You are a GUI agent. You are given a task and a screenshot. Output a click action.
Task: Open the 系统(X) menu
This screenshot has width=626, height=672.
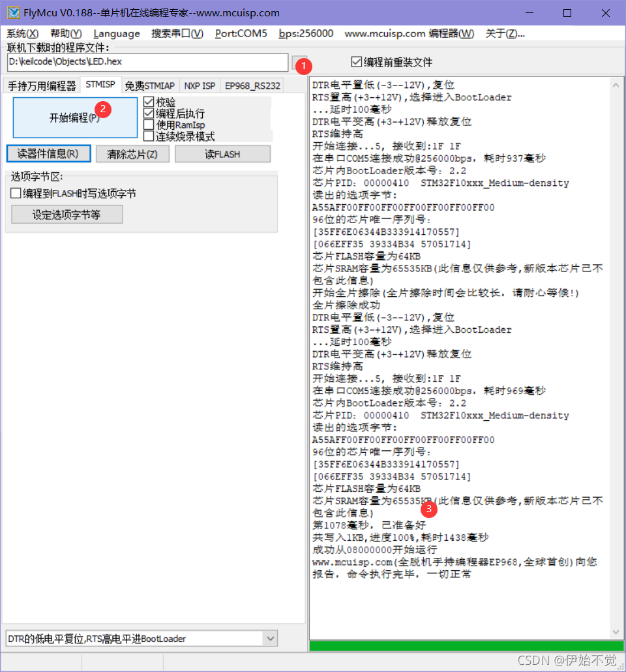pos(22,33)
